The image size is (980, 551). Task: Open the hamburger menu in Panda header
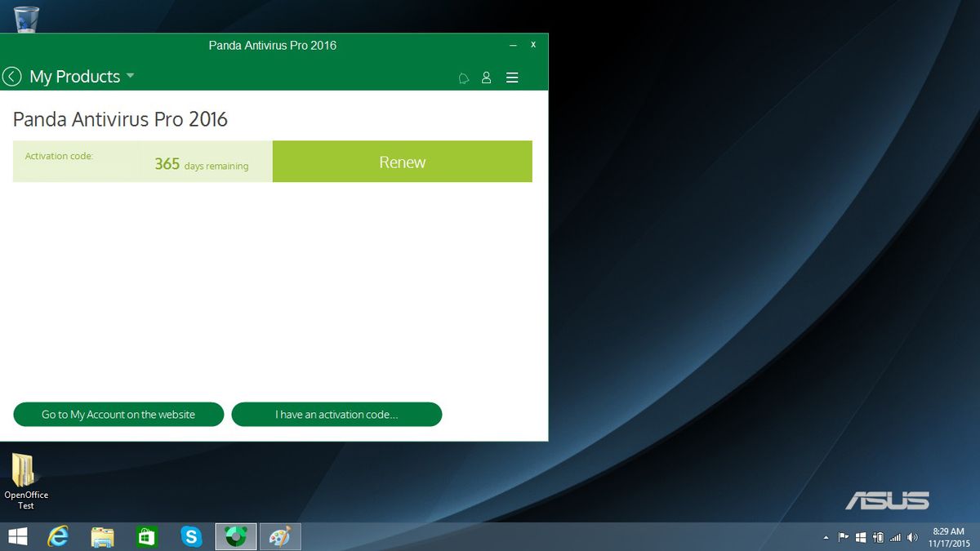tap(513, 78)
